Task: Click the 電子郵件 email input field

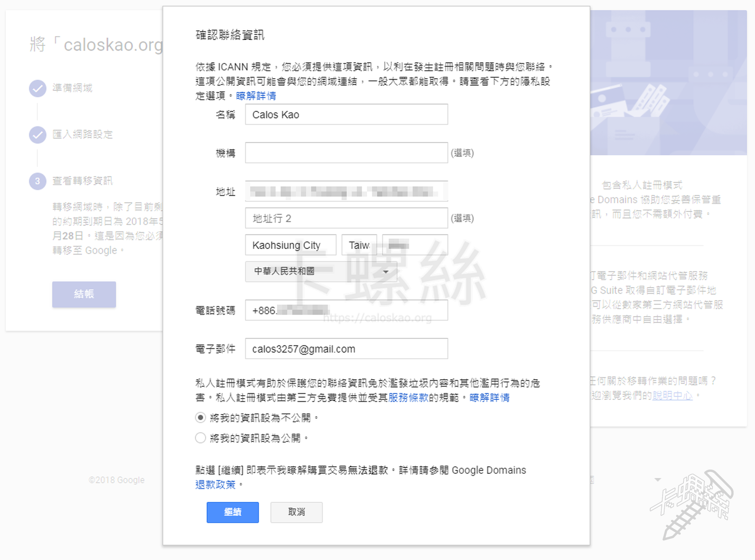Action: 346,349
